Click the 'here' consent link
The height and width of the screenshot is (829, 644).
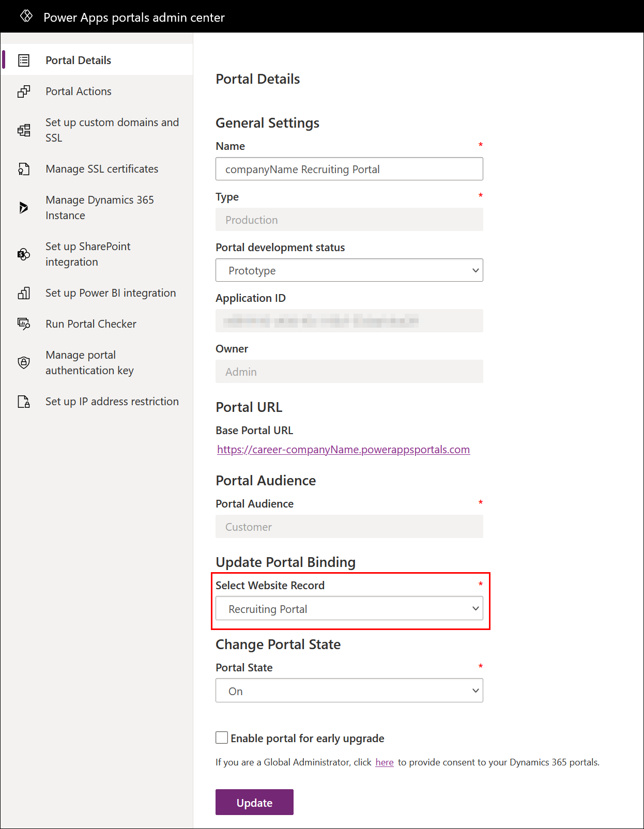(x=385, y=762)
